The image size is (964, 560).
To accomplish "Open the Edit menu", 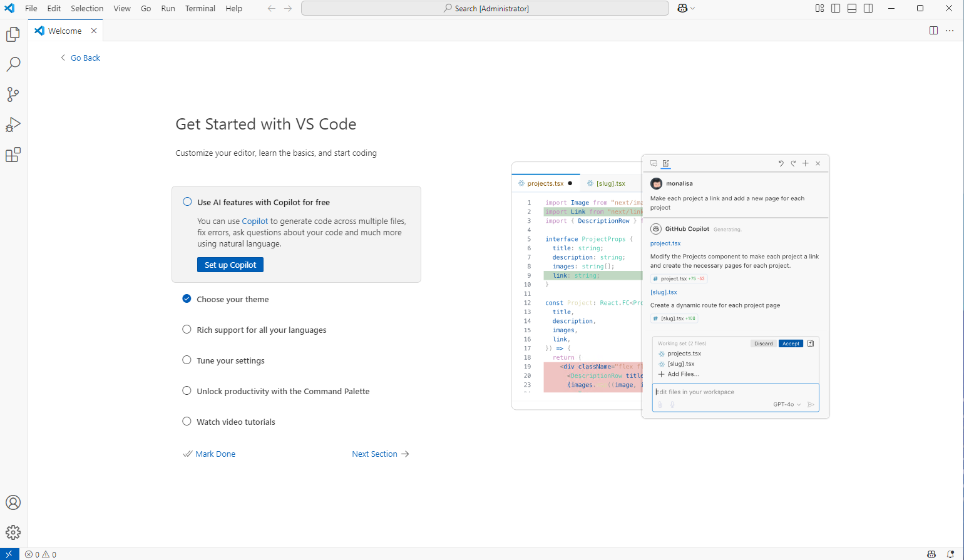I will (x=54, y=8).
